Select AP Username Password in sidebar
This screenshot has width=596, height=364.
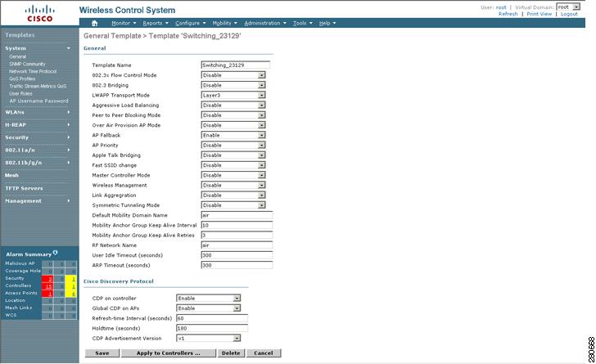click(39, 101)
